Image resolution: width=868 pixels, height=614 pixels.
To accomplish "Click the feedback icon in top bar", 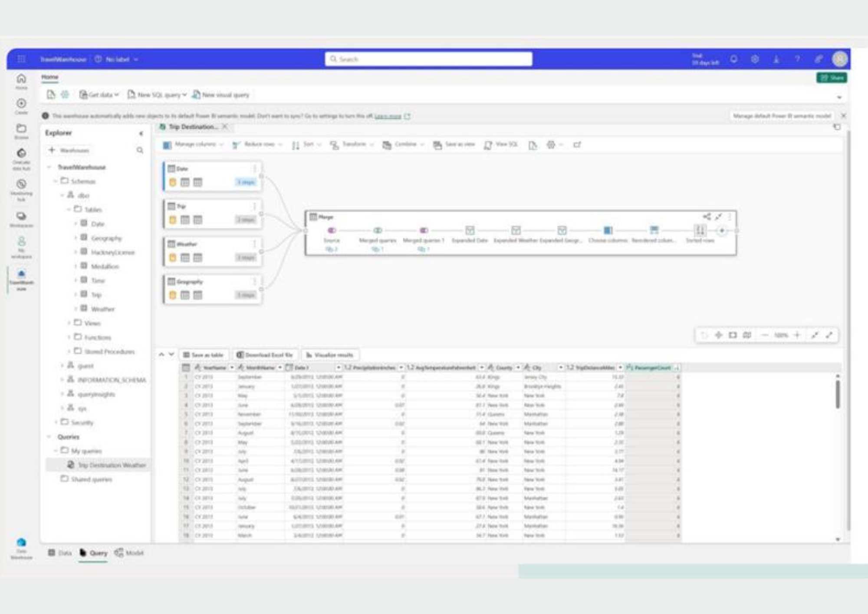I will (818, 59).
